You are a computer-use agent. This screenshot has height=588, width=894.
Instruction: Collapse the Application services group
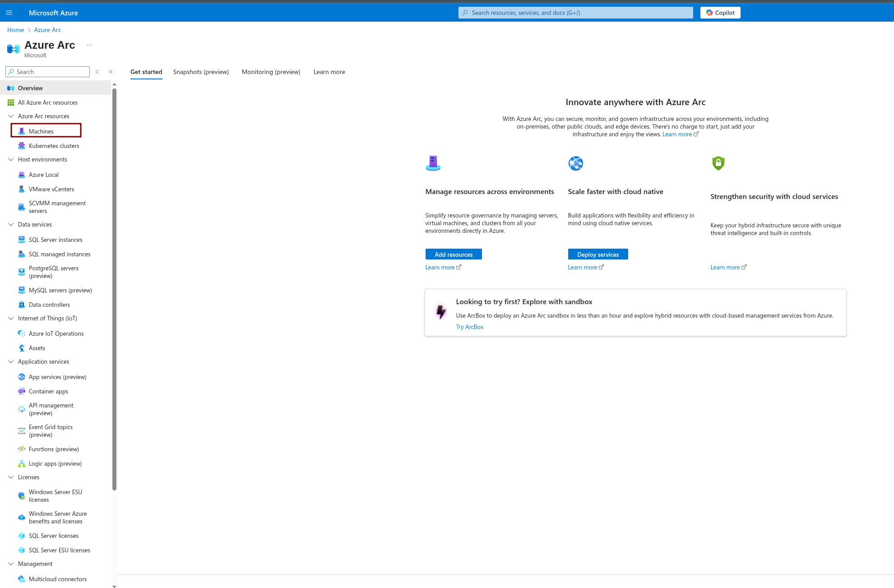click(x=11, y=361)
